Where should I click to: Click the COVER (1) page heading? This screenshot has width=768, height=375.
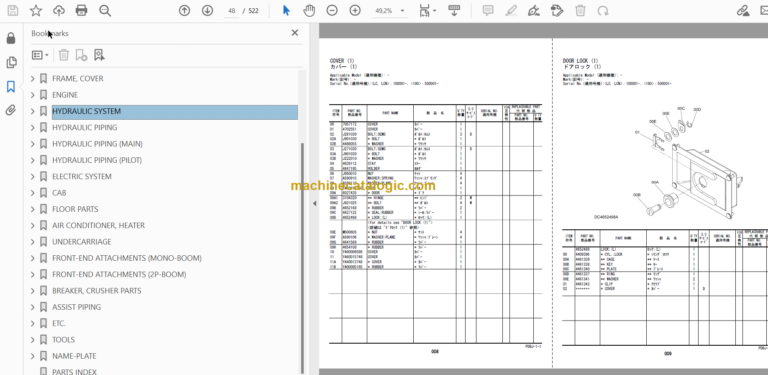coord(342,61)
